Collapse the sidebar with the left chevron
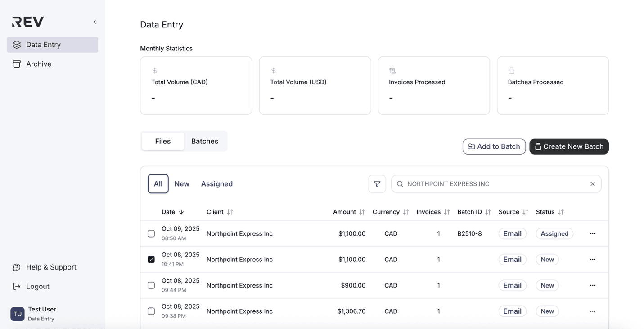This screenshot has width=644, height=329. tap(94, 21)
